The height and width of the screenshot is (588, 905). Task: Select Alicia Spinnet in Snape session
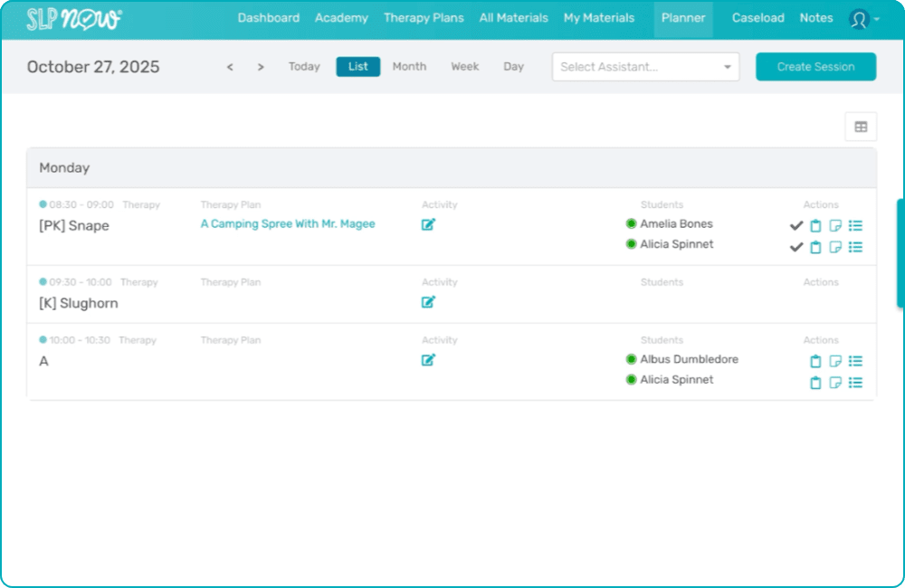tap(676, 244)
